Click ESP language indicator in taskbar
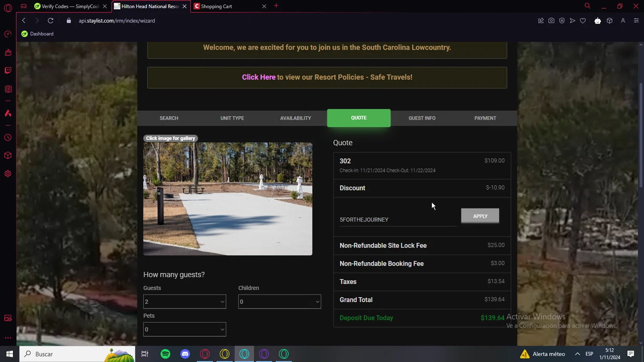Viewport: 644px width, 362px height. coord(589,354)
